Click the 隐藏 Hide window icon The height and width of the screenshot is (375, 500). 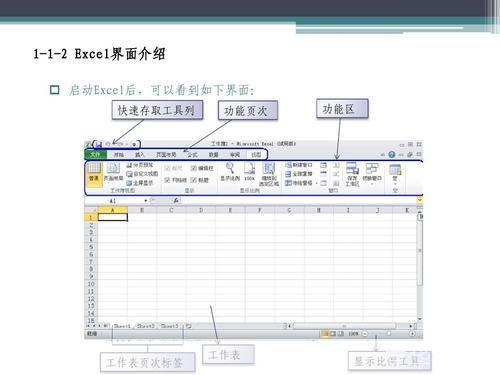point(323,174)
